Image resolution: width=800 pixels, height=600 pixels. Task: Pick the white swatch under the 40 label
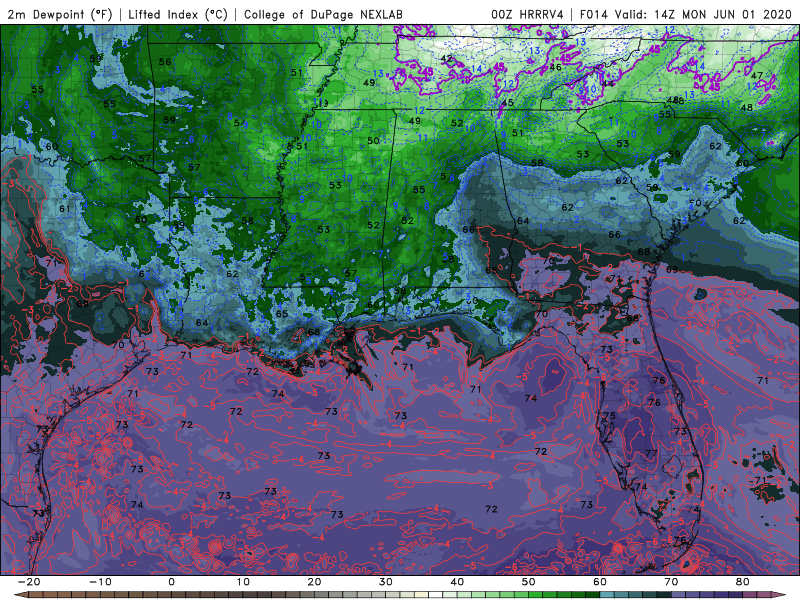(x=435, y=595)
